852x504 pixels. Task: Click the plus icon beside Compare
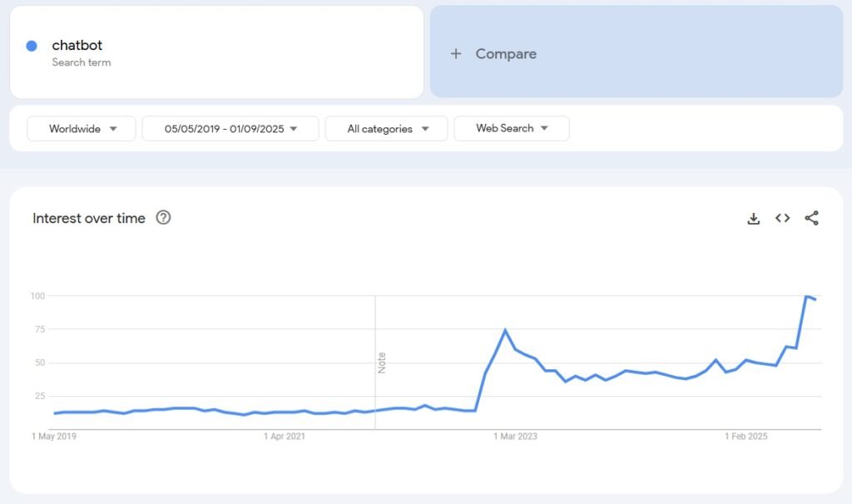(x=456, y=54)
